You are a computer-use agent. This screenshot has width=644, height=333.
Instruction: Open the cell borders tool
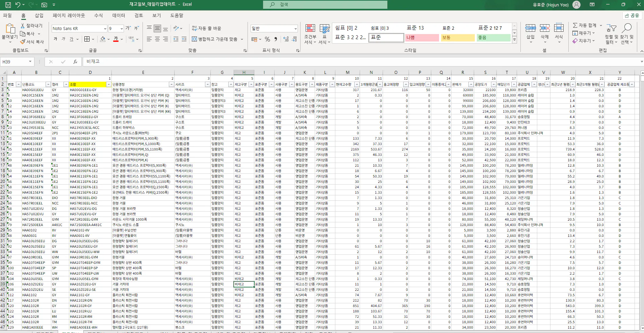87,39
